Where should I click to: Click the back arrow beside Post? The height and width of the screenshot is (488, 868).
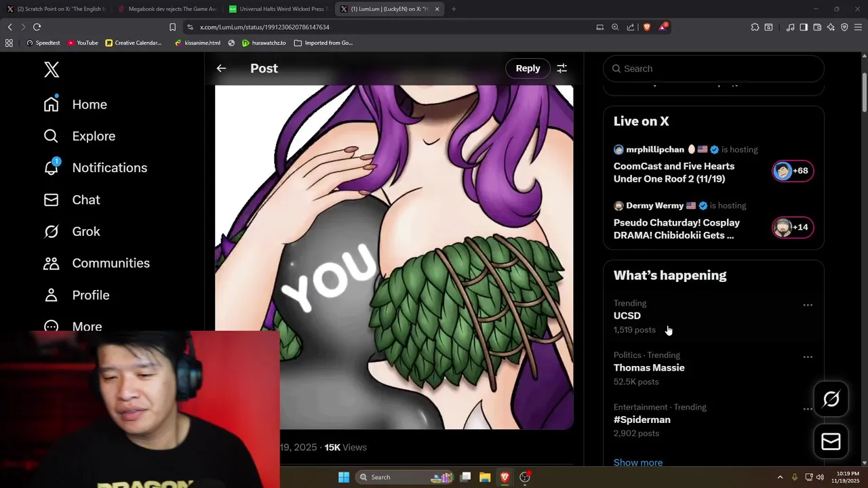pyautogui.click(x=221, y=68)
